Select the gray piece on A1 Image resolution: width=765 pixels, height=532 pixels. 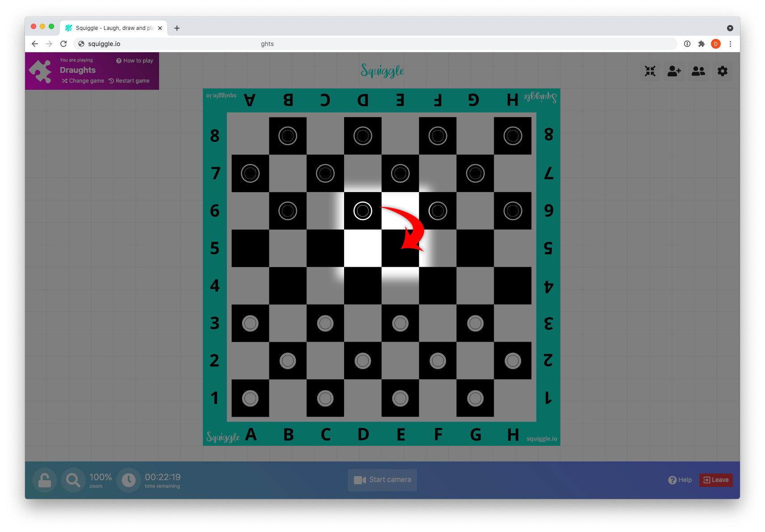(x=250, y=398)
